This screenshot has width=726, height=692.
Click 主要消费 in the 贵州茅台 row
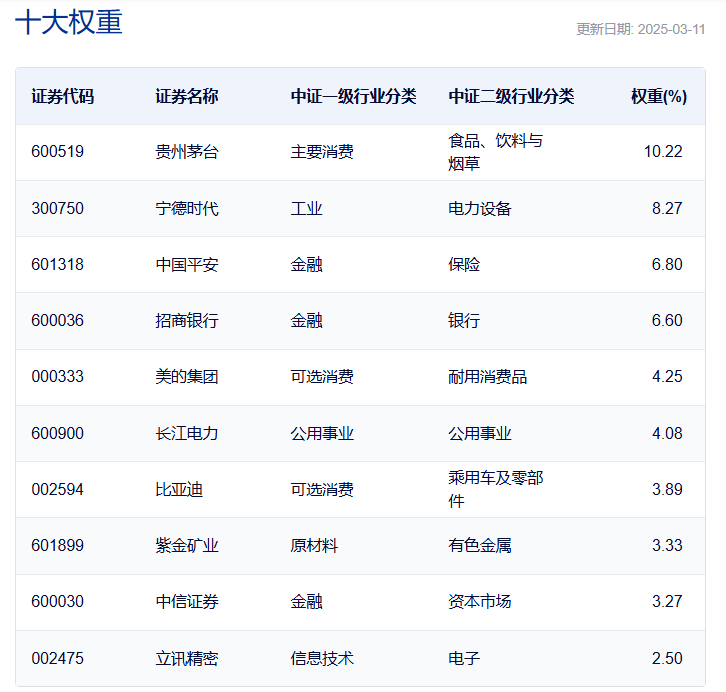pos(322,151)
